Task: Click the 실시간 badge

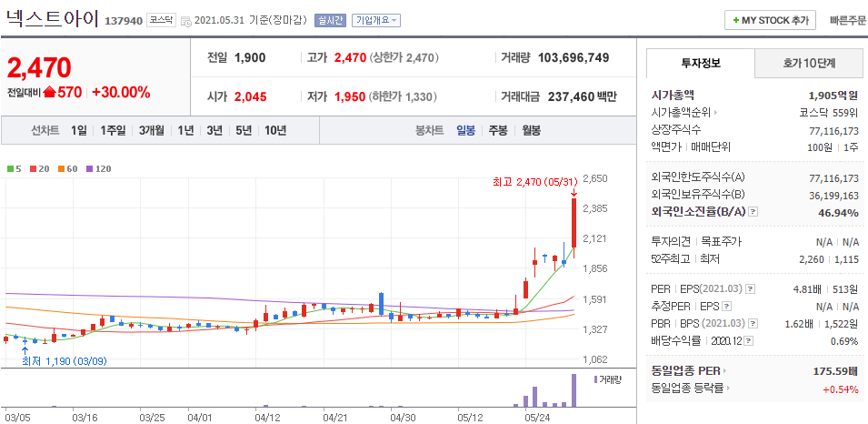Action: (331, 21)
